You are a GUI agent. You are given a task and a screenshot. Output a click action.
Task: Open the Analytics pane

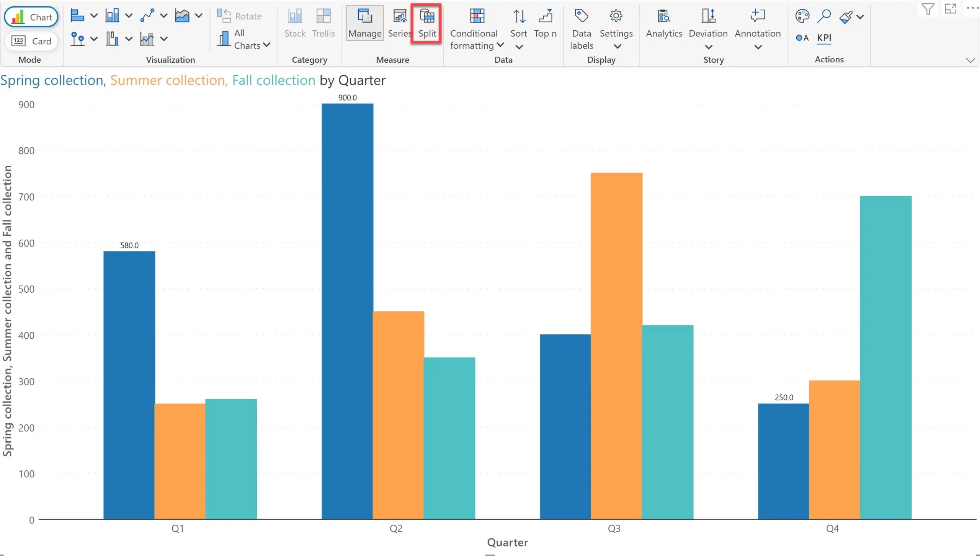(x=664, y=24)
